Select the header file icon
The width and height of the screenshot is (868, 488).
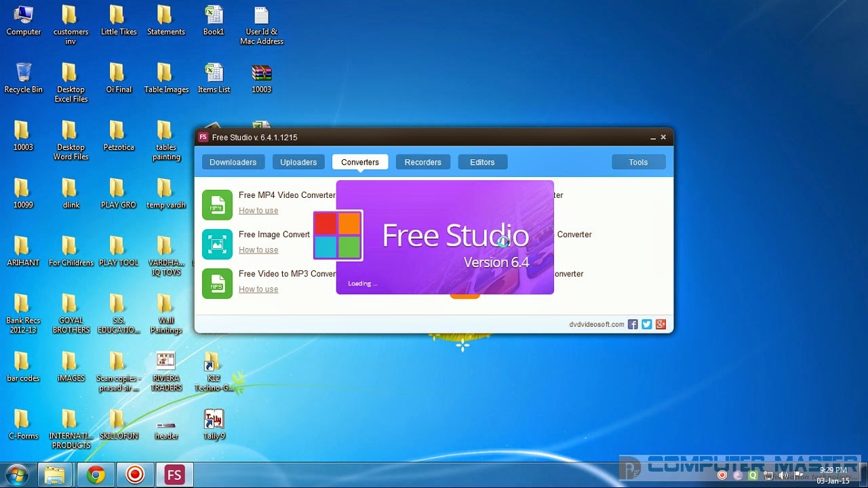166,426
